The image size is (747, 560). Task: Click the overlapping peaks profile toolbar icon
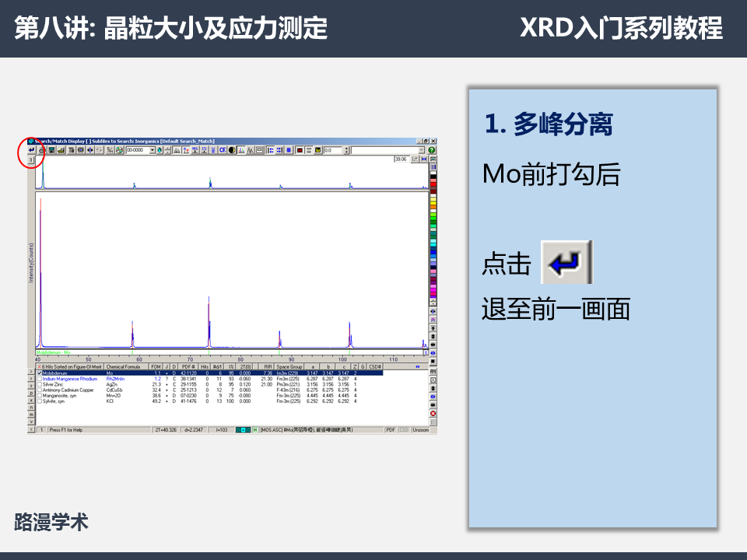pos(251,150)
